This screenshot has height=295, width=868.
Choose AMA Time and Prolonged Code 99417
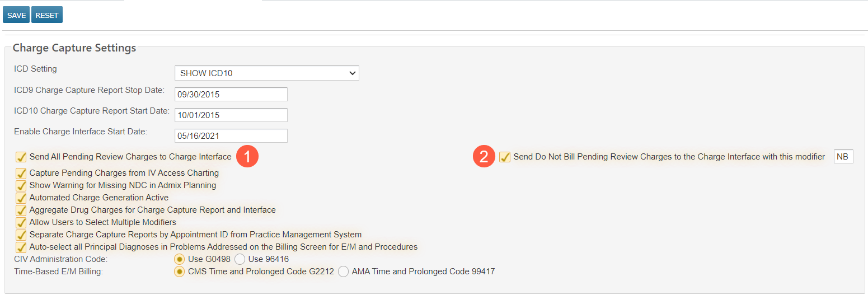pyautogui.click(x=343, y=271)
